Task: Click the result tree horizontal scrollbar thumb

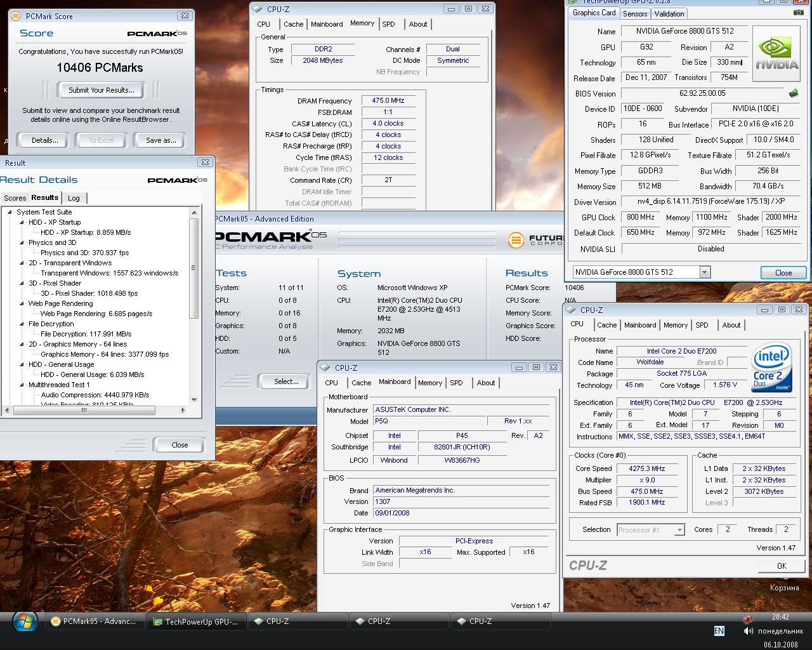Action: point(83,411)
